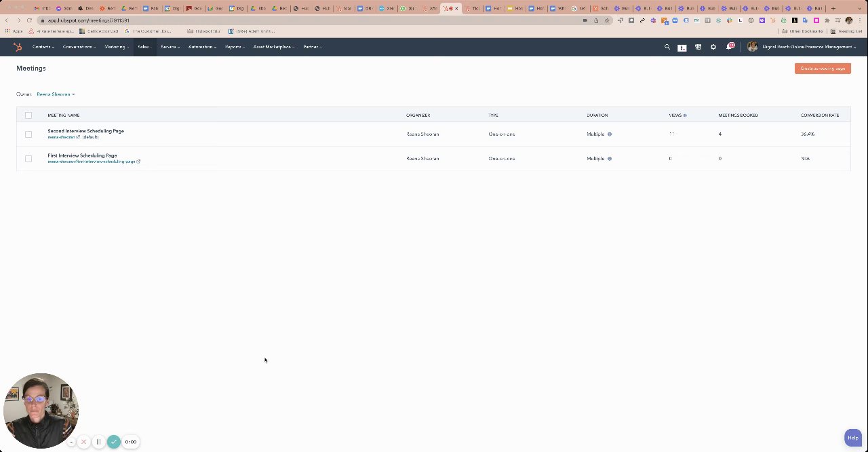868x452 pixels.
Task: Expand the Service navigation menu
Action: [170, 47]
